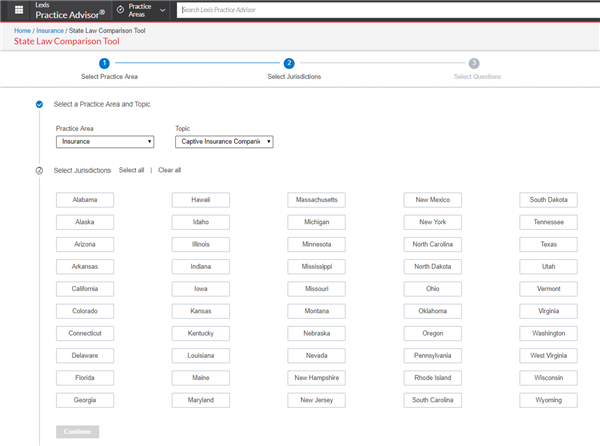Select the South Carolina jurisdiction button
The height and width of the screenshot is (446, 600).
[433, 400]
